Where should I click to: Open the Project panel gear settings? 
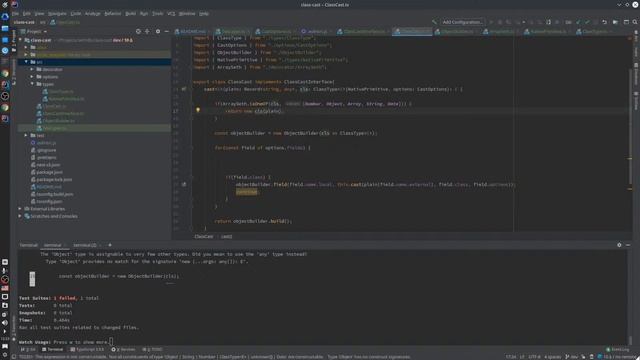tap(158, 31)
